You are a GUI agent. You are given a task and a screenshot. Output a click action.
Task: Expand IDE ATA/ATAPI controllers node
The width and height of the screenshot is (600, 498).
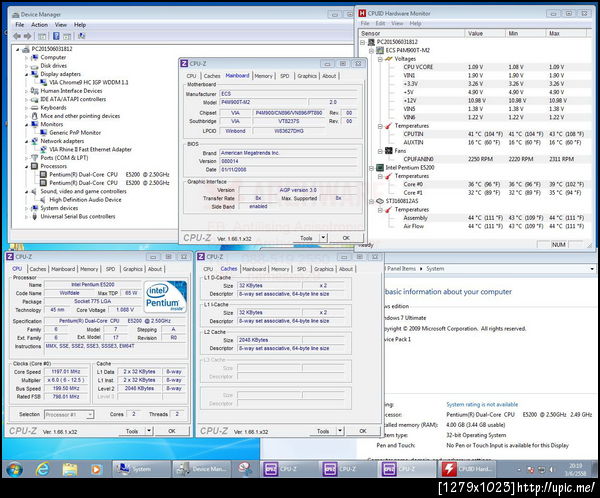tap(26, 100)
